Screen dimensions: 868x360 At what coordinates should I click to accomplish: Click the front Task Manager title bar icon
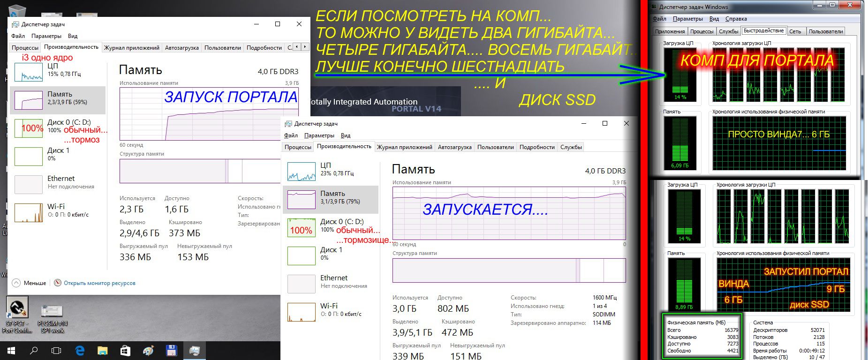tap(288, 124)
